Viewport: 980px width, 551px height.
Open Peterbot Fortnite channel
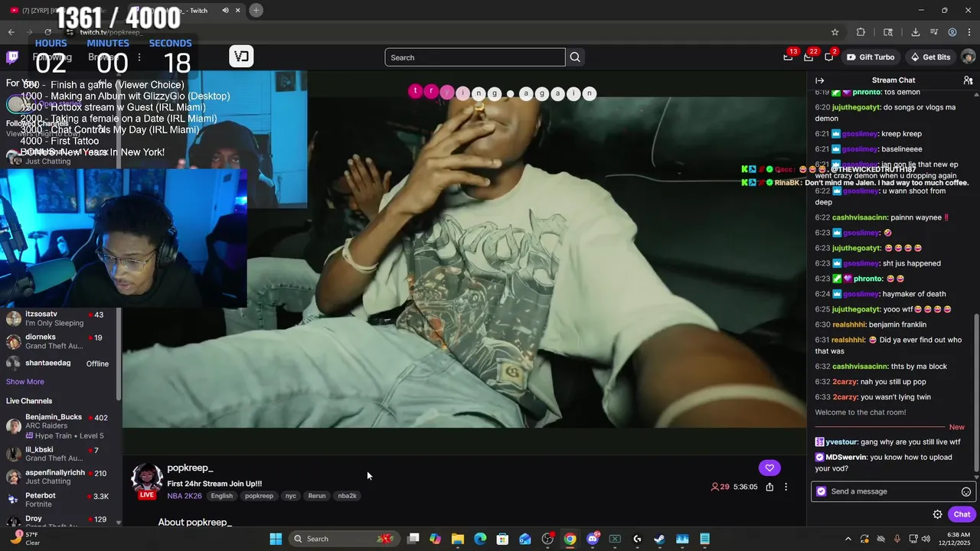tap(60, 500)
